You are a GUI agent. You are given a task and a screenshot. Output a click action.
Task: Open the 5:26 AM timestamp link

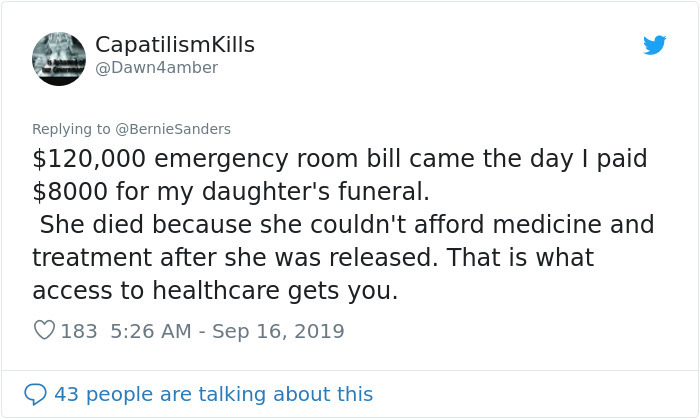[151, 331]
